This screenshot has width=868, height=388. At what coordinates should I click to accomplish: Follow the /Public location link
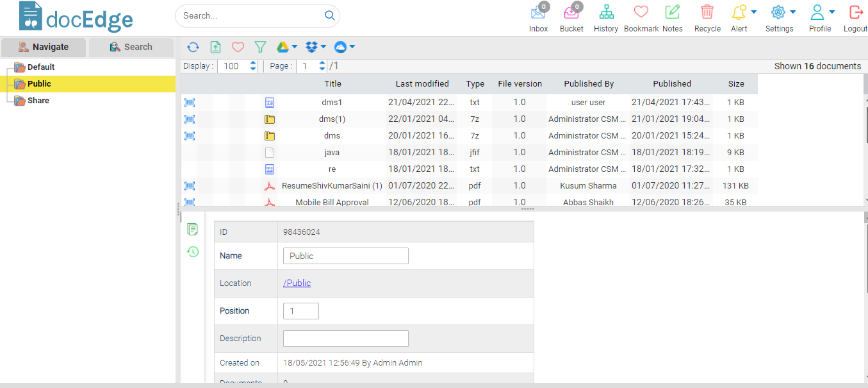(297, 283)
